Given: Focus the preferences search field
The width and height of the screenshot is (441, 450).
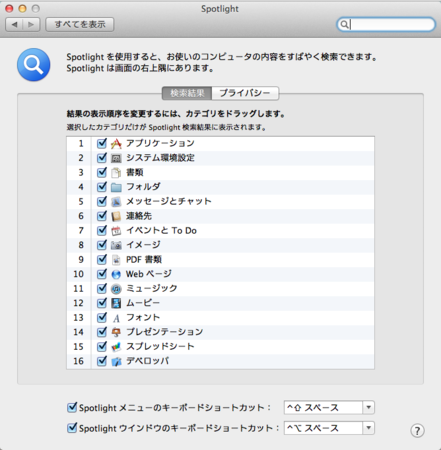Looking at the screenshot, I should (x=386, y=24).
